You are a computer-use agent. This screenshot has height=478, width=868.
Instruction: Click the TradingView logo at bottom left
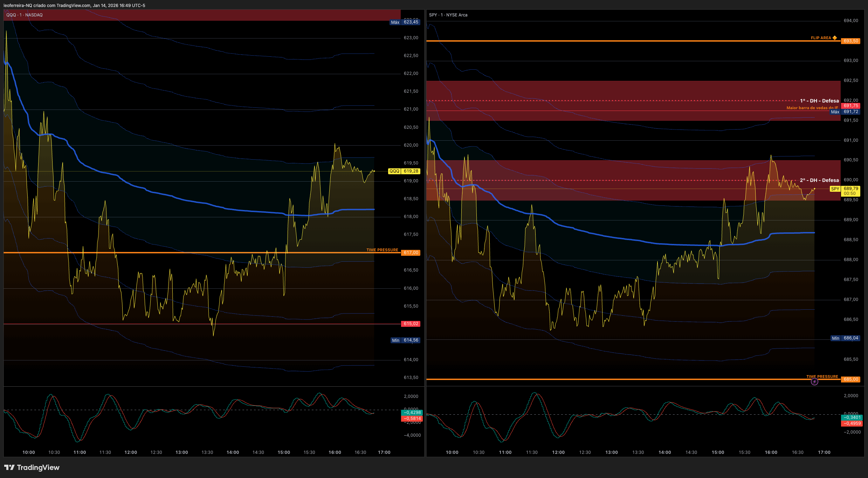32,468
